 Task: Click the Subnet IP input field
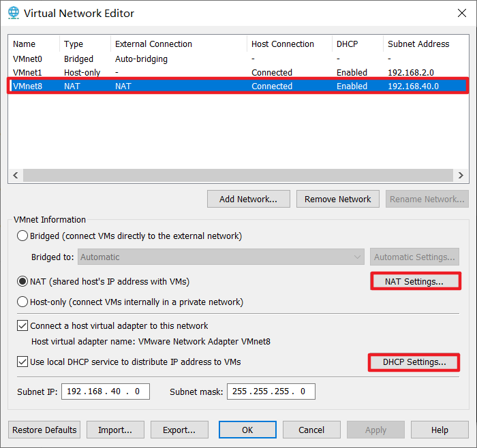tap(105, 391)
